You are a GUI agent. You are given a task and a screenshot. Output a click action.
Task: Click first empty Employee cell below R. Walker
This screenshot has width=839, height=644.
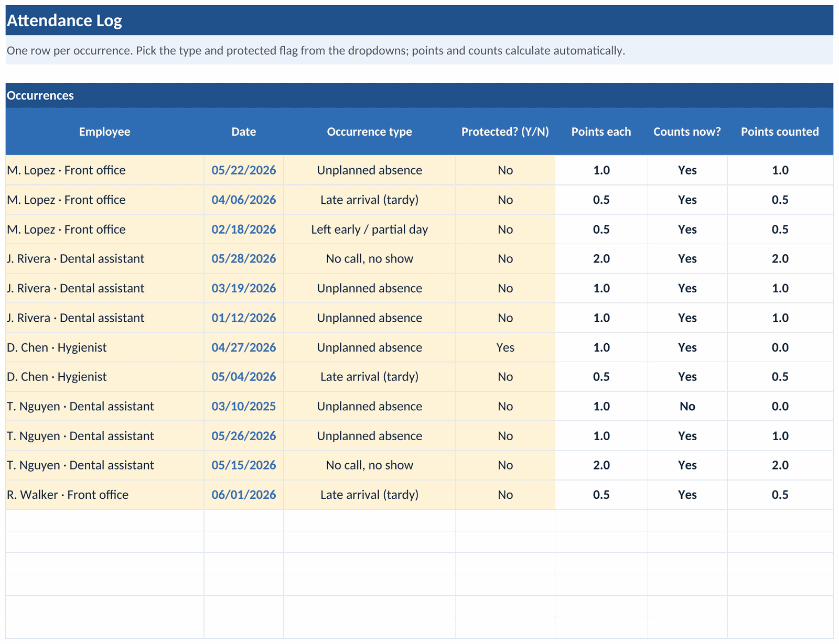(105, 520)
